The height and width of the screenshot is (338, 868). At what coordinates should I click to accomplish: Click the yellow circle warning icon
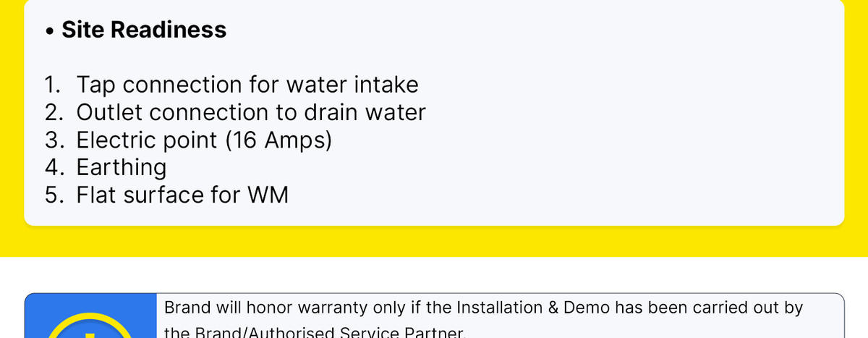pyautogui.click(x=90, y=329)
